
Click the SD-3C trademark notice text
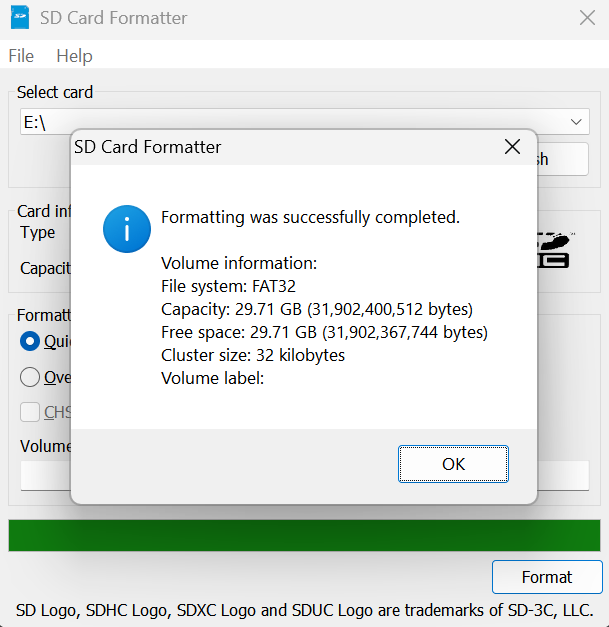pyautogui.click(x=304, y=610)
